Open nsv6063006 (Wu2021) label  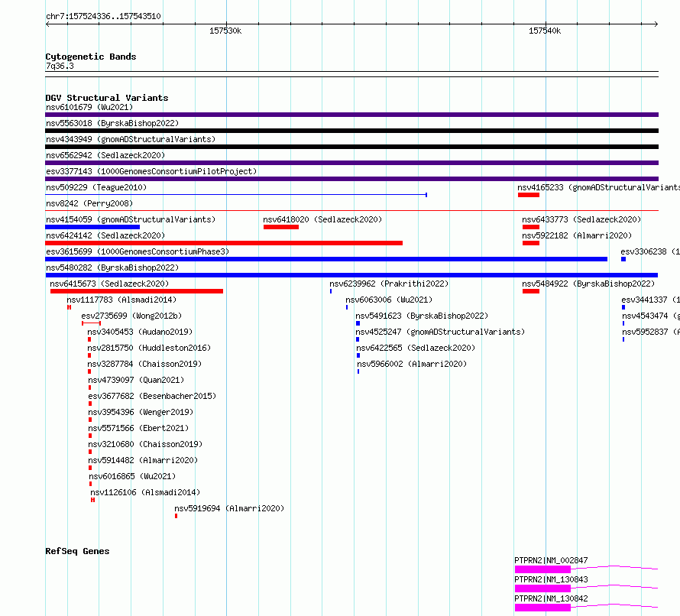389,300
